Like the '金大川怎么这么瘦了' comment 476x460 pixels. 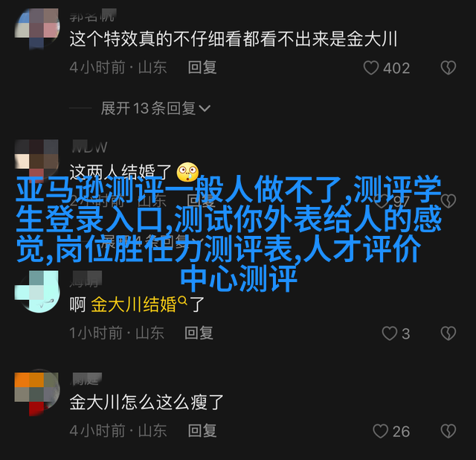380,431
